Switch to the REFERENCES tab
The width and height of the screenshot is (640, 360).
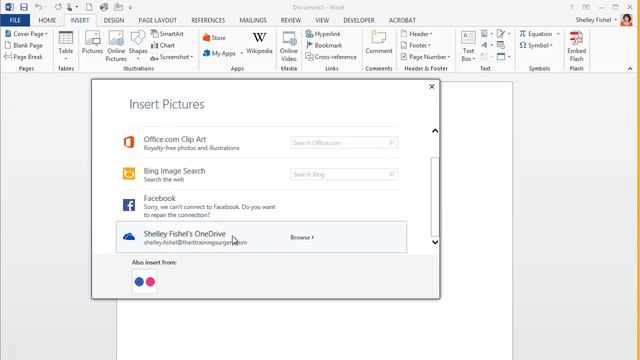point(208,20)
